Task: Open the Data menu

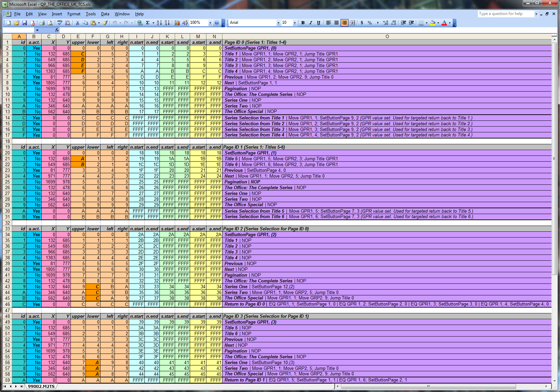Action: click(105, 14)
